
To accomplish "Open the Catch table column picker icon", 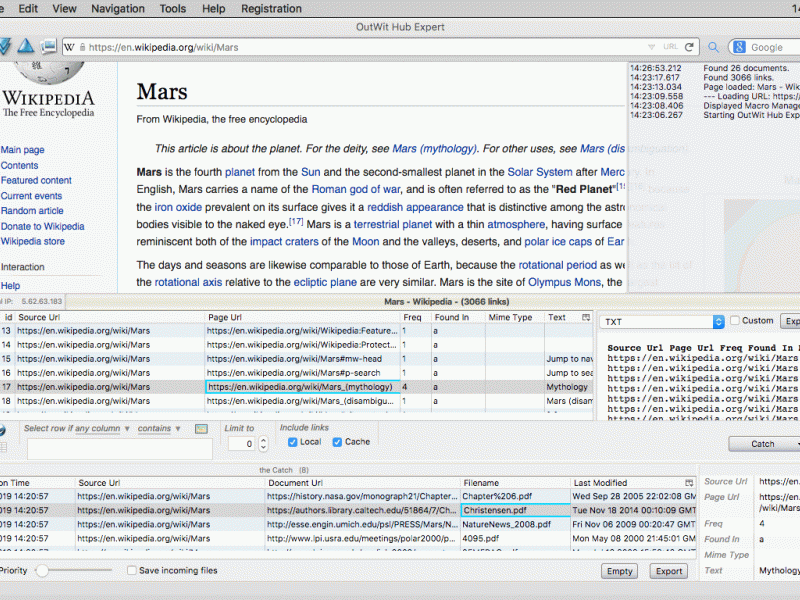I will pyautogui.click(x=689, y=483).
